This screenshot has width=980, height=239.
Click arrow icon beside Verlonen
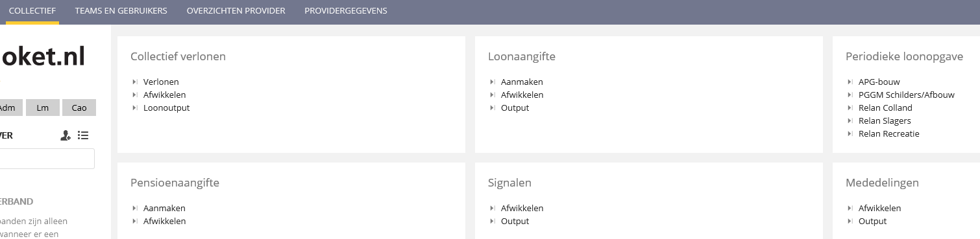(x=134, y=82)
